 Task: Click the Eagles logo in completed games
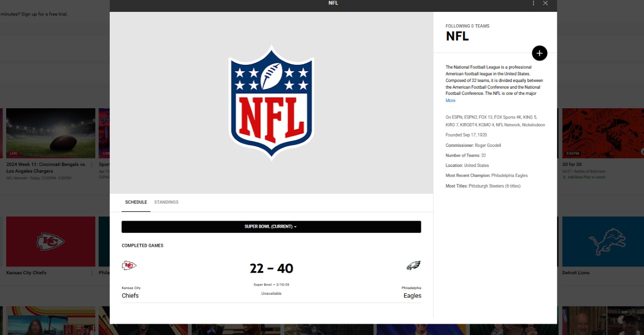click(413, 265)
